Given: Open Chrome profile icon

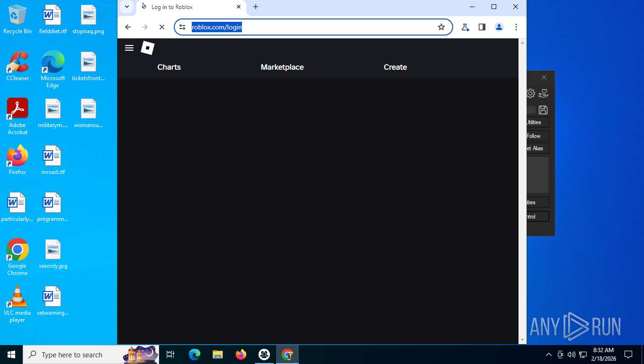Looking at the screenshot, I should click(x=499, y=27).
